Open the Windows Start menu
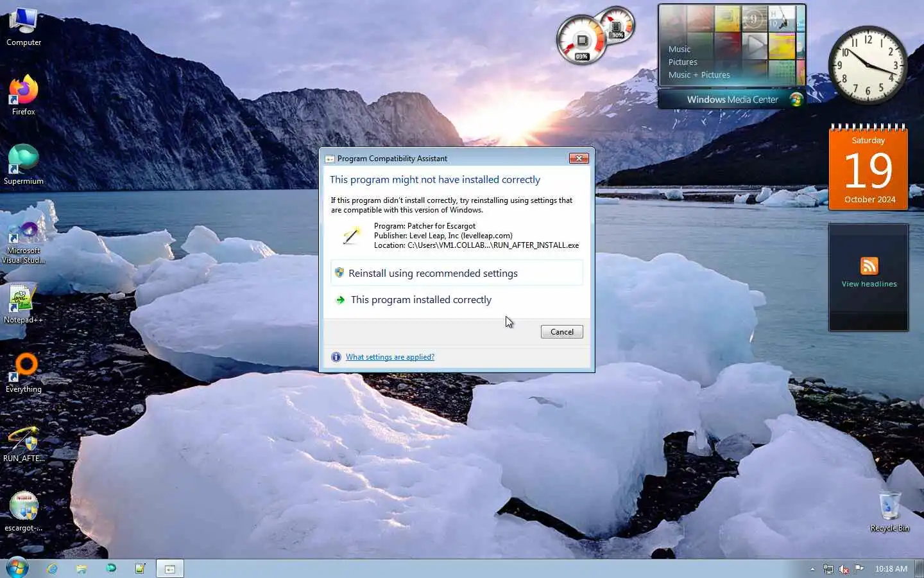924x578 pixels. click(x=17, y=568)
